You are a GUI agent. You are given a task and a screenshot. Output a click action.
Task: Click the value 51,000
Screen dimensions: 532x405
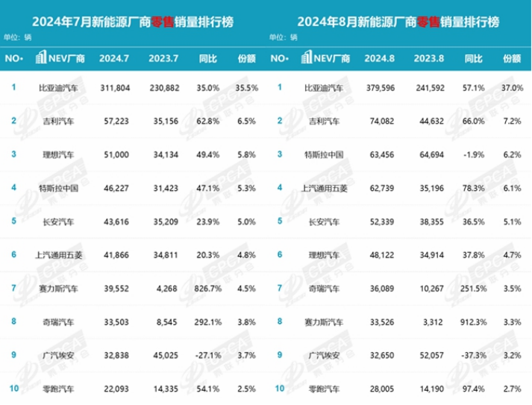(x=116, y=154)
